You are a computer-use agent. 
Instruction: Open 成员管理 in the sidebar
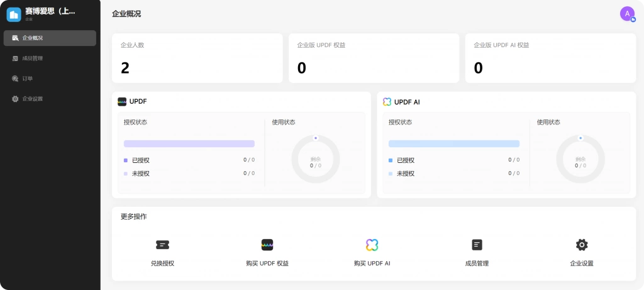[x=50, y=59]
